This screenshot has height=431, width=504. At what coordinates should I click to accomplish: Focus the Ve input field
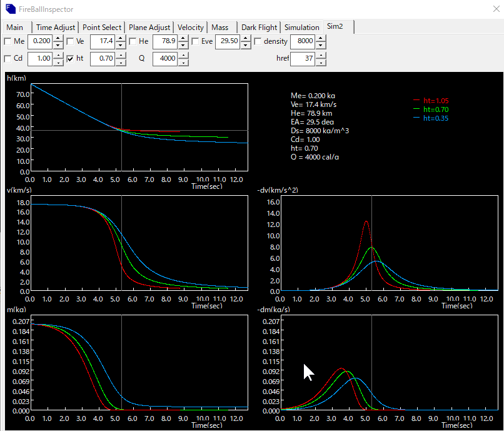[102, 42]
